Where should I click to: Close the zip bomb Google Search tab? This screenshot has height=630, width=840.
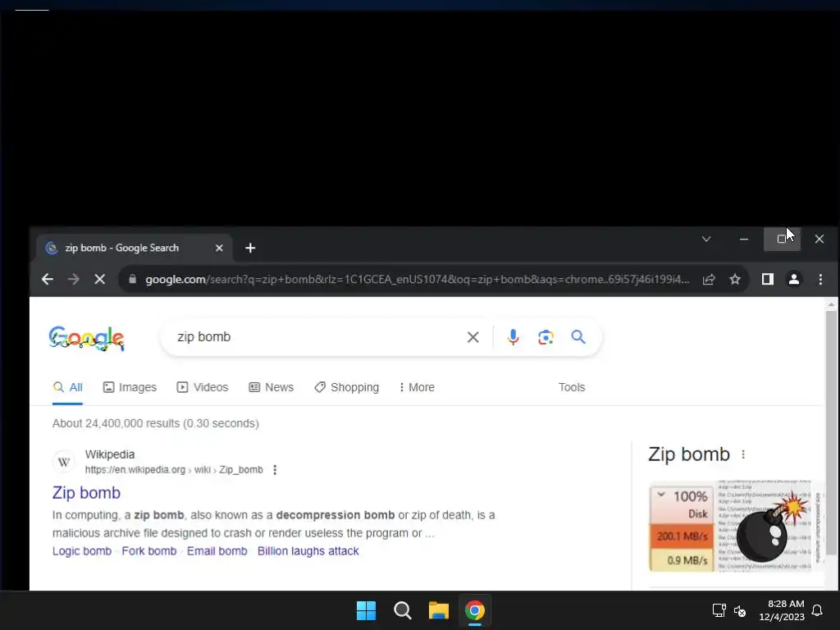[219, 248]
